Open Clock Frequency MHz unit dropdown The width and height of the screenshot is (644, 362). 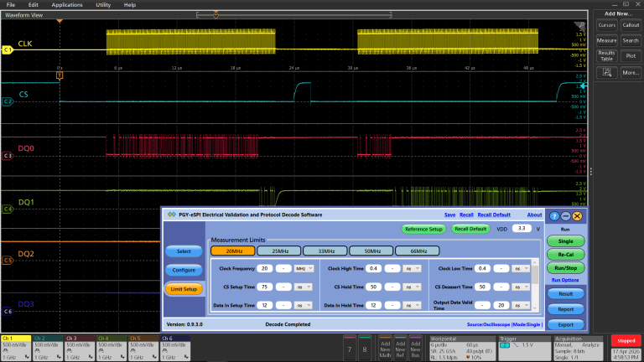(x=304, y=268)
